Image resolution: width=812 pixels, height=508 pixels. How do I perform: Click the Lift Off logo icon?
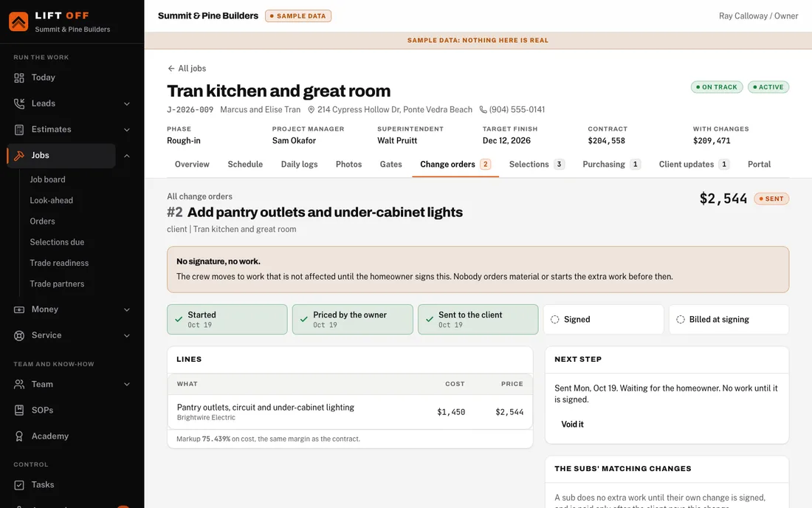18,21
